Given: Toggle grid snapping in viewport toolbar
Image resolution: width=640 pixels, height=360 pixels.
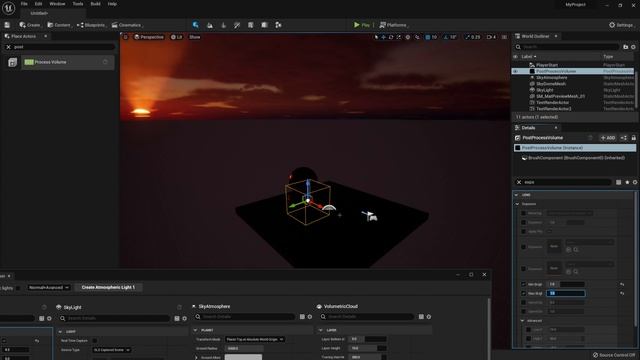Looking at the screenshot, I should pyautogui.click(x=428, y=37).
